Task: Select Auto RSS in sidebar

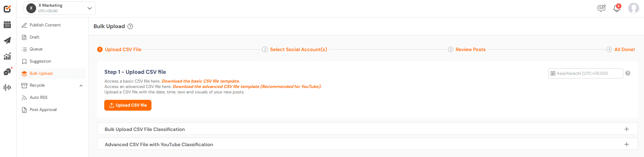Action: click(38, 97)
